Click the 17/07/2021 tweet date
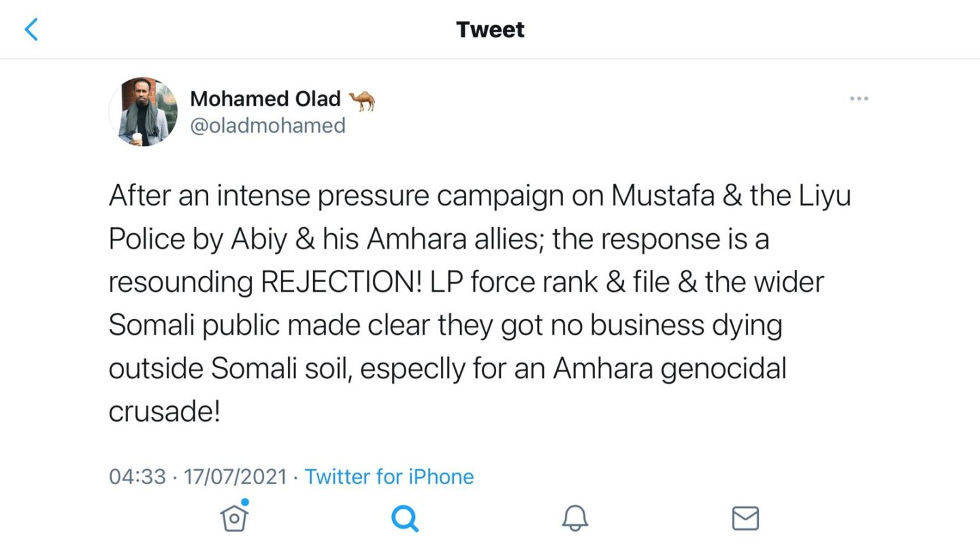This screenshot has height=551, width=980. [x=235, y=476]
